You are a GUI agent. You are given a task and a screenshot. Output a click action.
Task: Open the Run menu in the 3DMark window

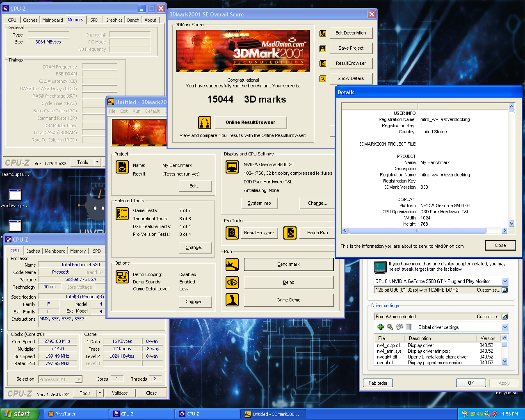point(136,111)
